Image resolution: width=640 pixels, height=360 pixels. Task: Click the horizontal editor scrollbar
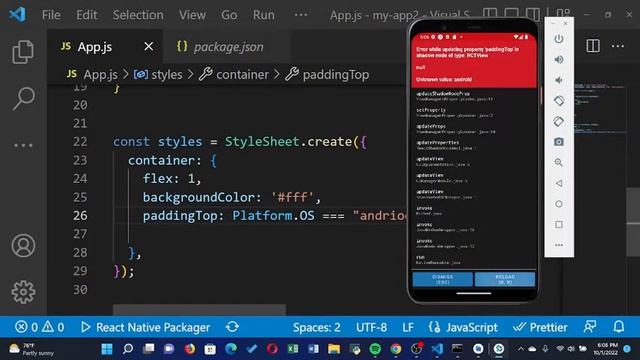point(199,309)
